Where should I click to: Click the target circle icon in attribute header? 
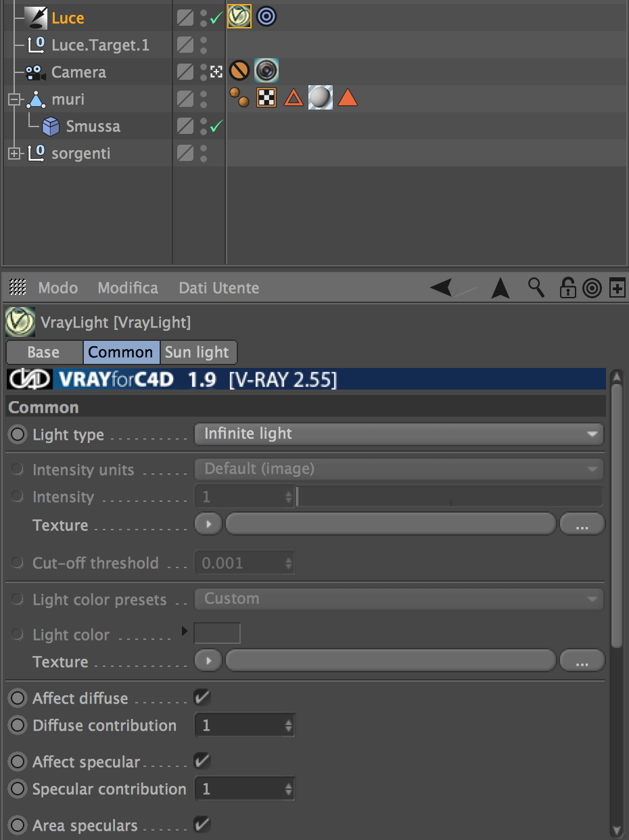click(592, 289)
